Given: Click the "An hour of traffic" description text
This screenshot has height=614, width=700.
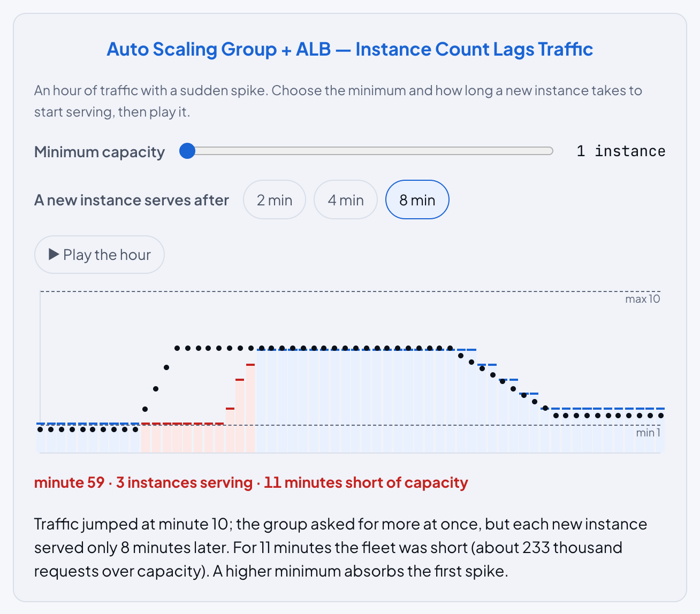Looking at the screenshot, I should click(x=338, y=101).
